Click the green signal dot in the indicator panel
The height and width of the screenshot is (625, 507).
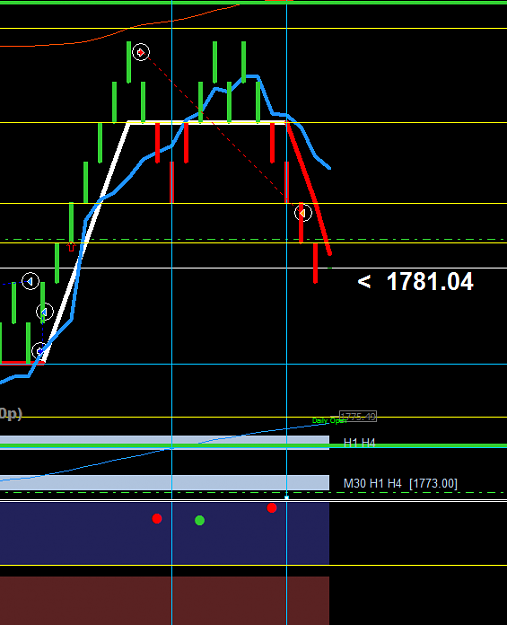point(200,520)
